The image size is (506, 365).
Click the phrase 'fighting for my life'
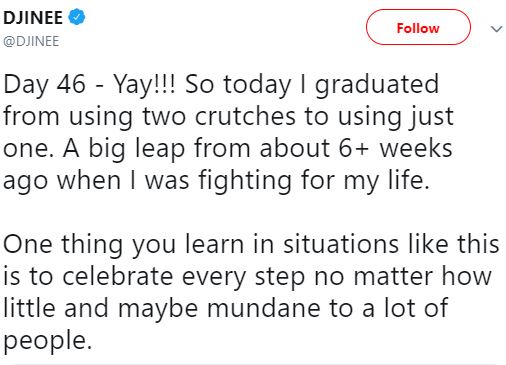313,181
